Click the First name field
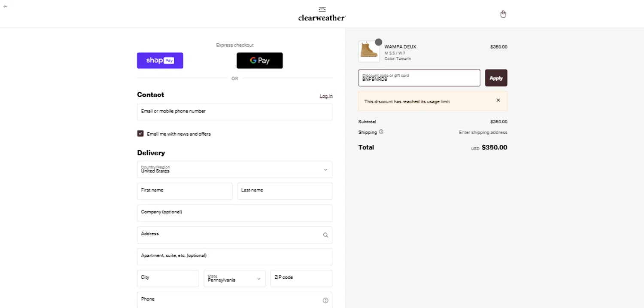This screenshot has height=308, width=644. pos(185,192)
